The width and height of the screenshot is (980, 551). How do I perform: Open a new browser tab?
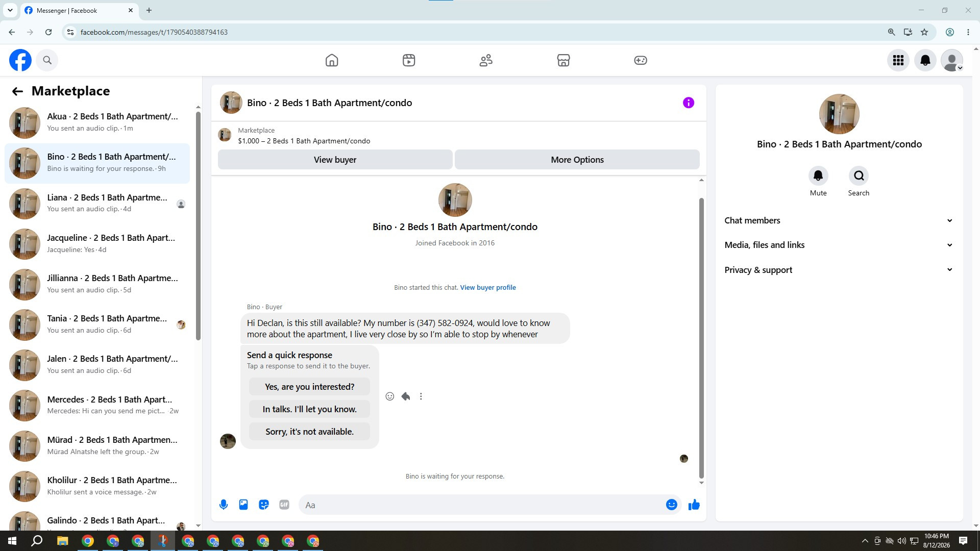pyautogui.click(x=149, y=10)
